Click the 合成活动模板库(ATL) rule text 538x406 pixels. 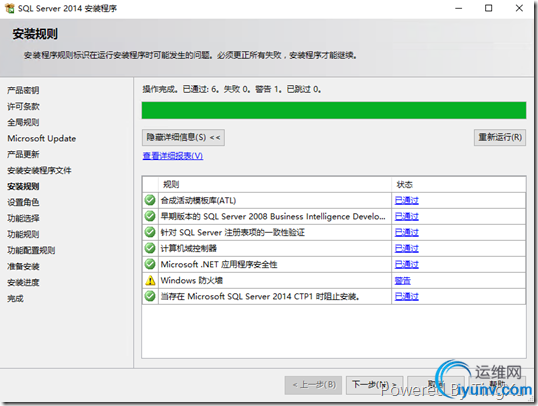[x=198, y=200]
